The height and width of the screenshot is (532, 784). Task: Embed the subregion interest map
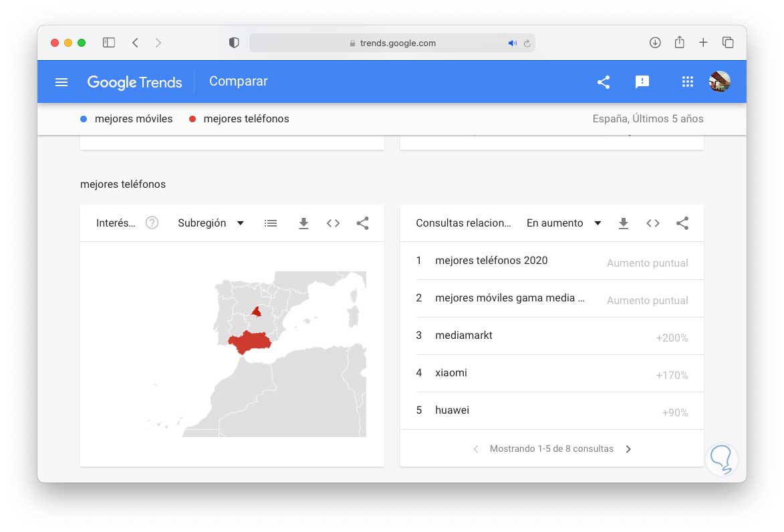(x=333, y=223)
